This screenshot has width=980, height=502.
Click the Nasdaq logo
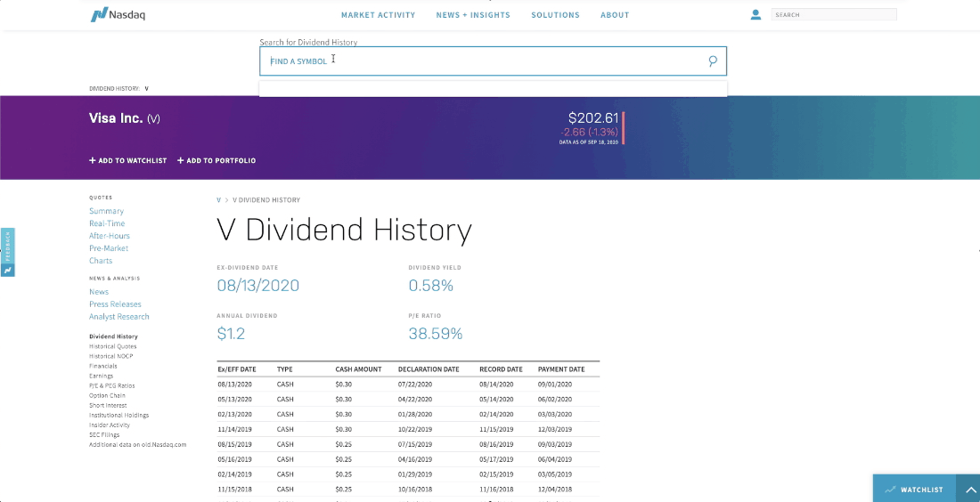click(118, 14)
